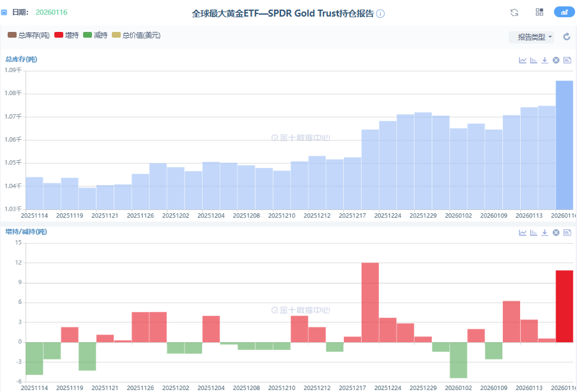Click the highlighted 20260116 inventory bar
577x392 pixels.
564,146
